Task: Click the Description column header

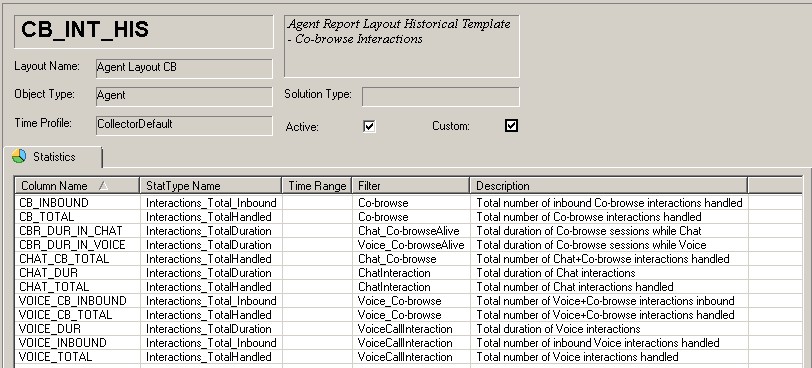Action: (608, 186)
